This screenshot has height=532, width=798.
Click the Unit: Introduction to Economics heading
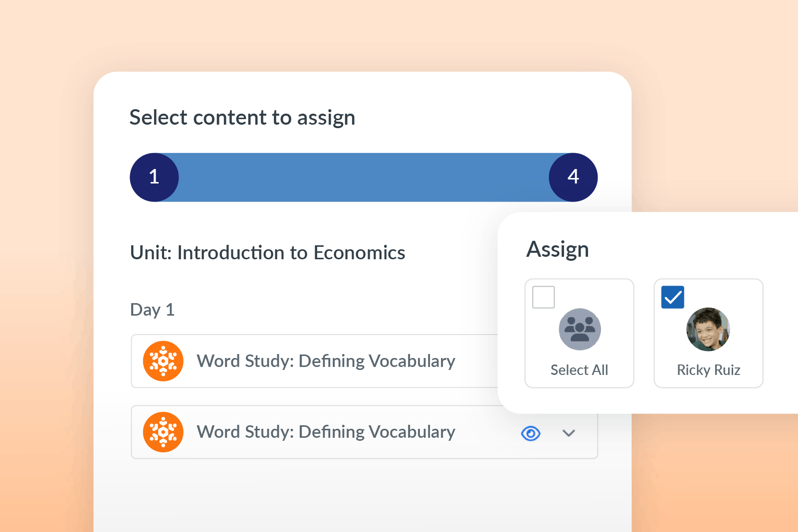pyautogui.click(x=267, y=253)
